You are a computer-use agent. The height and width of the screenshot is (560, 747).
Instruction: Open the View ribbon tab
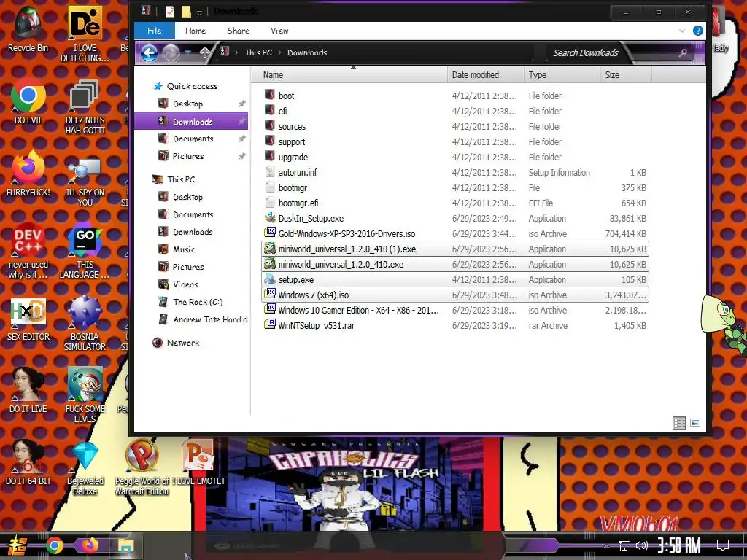click(279, 31)
